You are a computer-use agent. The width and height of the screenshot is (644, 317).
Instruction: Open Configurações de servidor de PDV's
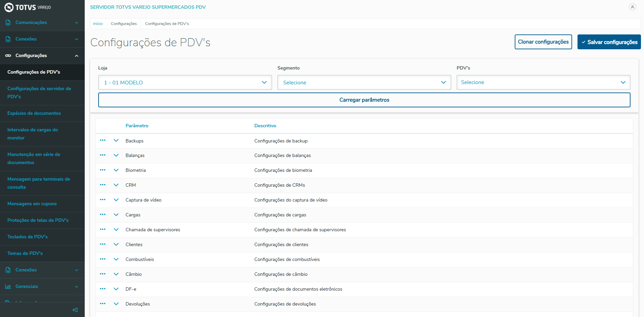click(x=42, y=93)
